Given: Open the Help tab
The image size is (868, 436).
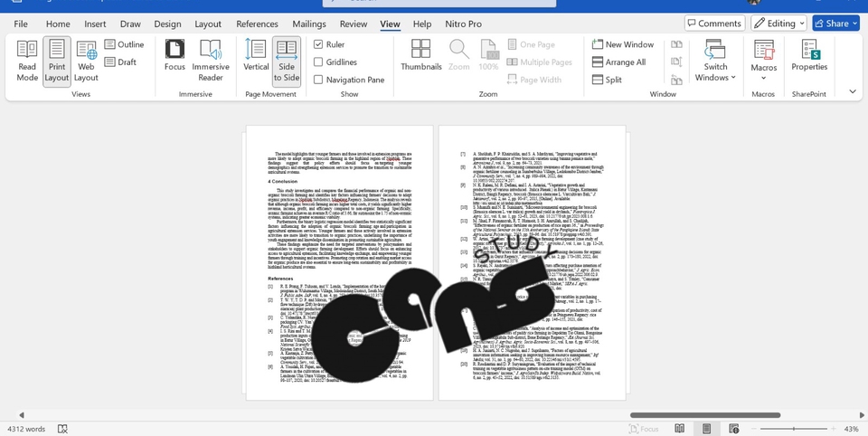Looking at the screenshot, I should click(422, 24).
